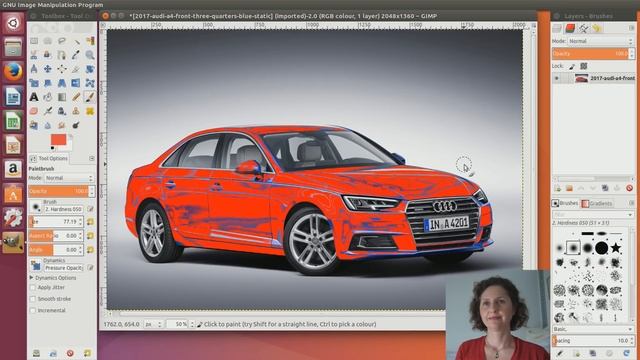Select the Zoom magnifier tool
Screen dimensions: 640x360
point(90,55)
